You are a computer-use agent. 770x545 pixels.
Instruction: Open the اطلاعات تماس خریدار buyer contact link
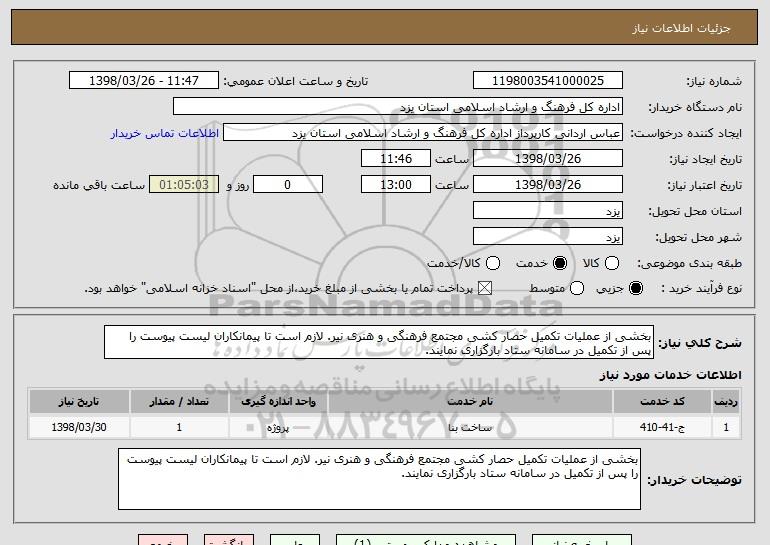pos(165,134)
